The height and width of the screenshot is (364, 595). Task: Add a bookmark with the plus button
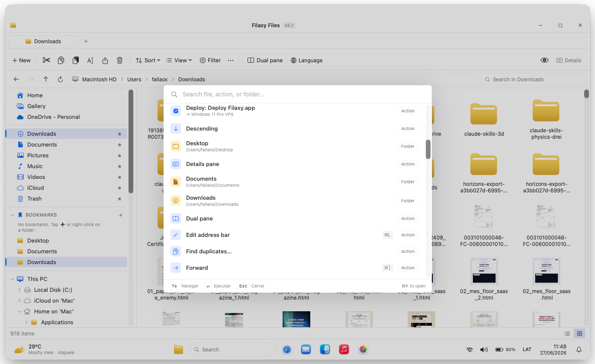(x=121, y=215)
